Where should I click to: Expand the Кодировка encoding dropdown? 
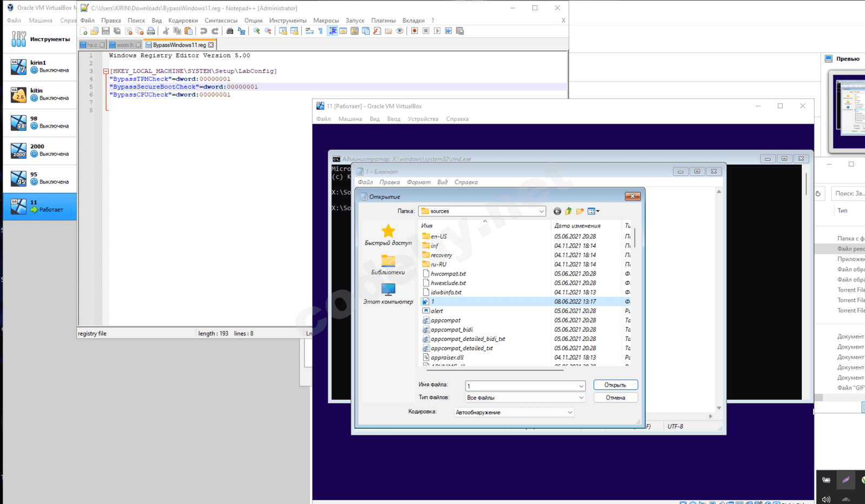pos(570,413)
